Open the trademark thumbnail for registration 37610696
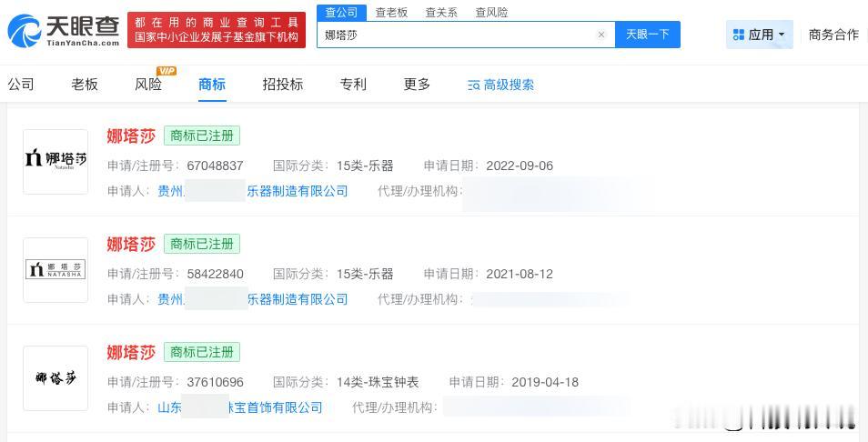Viewport: 868px width, 442px height. point(56,378)
